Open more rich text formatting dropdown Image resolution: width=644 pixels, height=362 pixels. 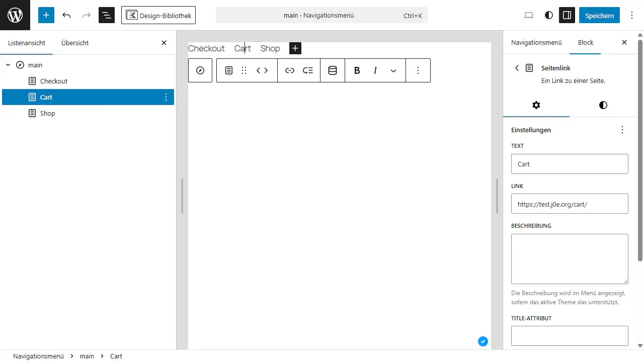coord(393,70)
